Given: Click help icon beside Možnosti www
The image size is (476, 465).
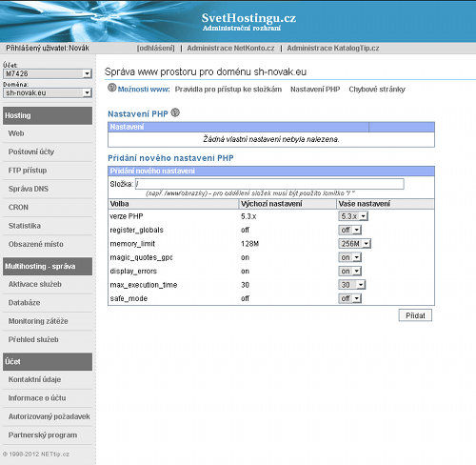Looking at the screenshot, I should [112, 88].
